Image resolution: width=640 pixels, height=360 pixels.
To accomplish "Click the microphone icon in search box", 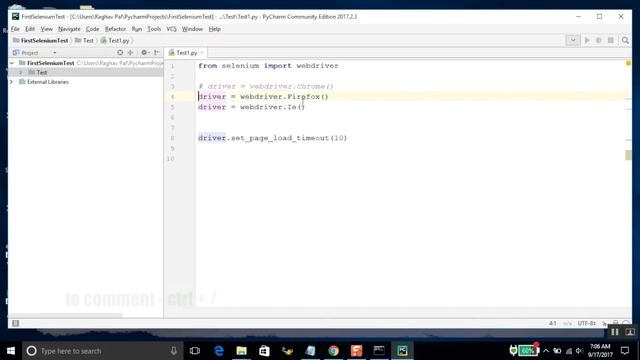I will (173, 351).
